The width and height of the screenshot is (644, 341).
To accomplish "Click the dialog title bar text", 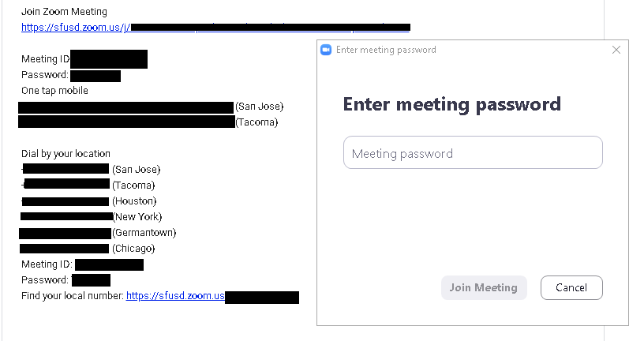I will [x=386, y=50].
